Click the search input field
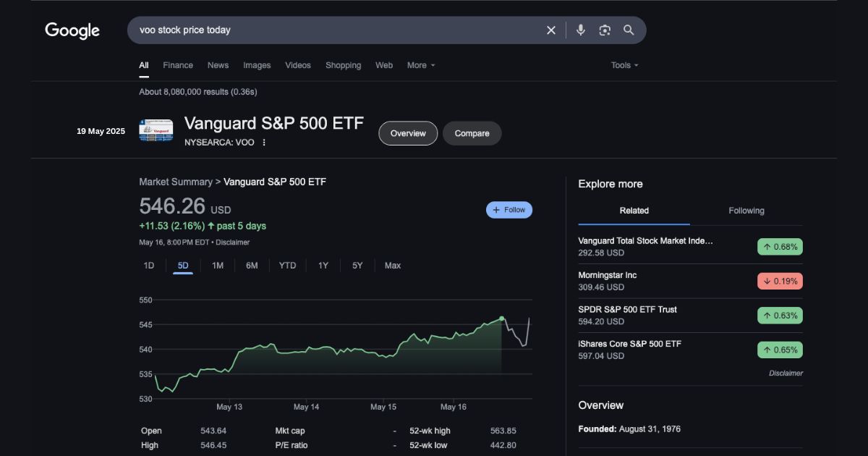Screen dimensions: 868x456 (325, 30)
